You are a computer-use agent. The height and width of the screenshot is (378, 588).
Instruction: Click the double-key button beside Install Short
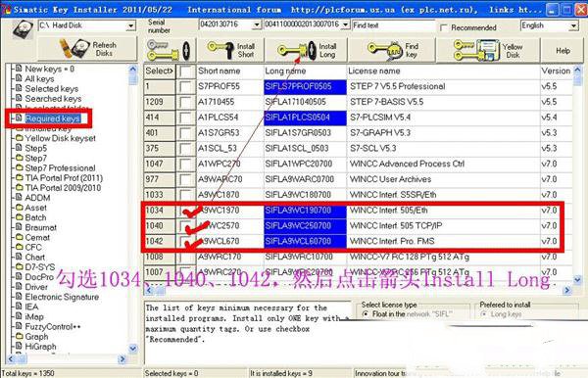pos(170,50)
